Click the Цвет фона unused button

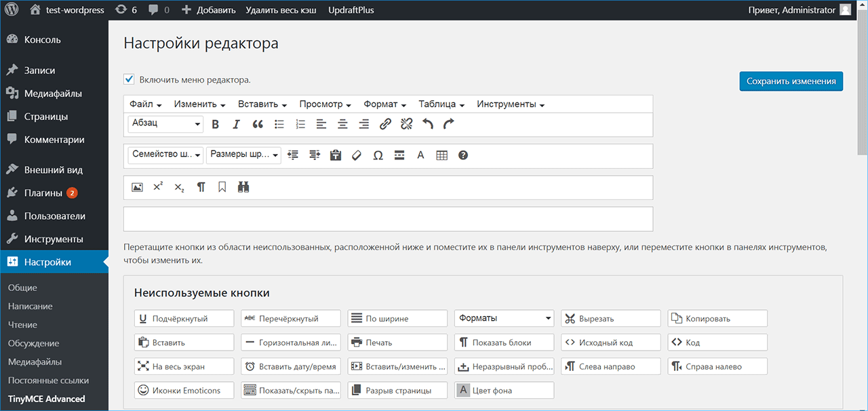point(504,390)
